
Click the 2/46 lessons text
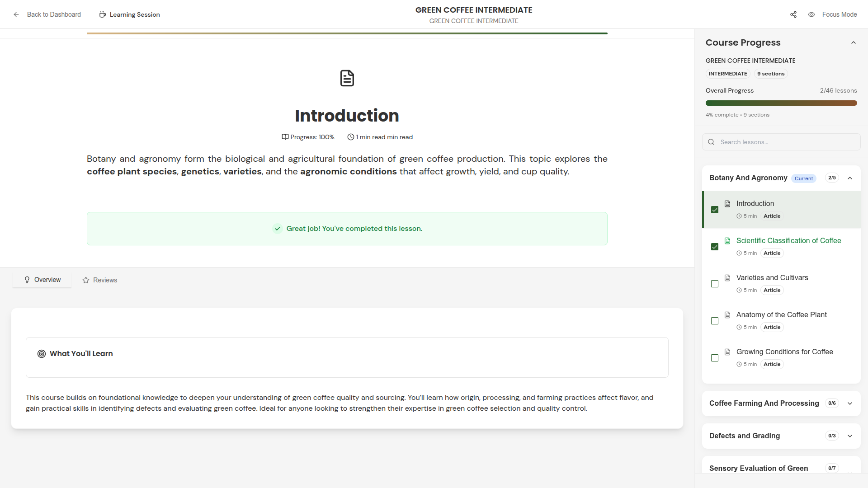pyautogui.click(x=838, y=91)
